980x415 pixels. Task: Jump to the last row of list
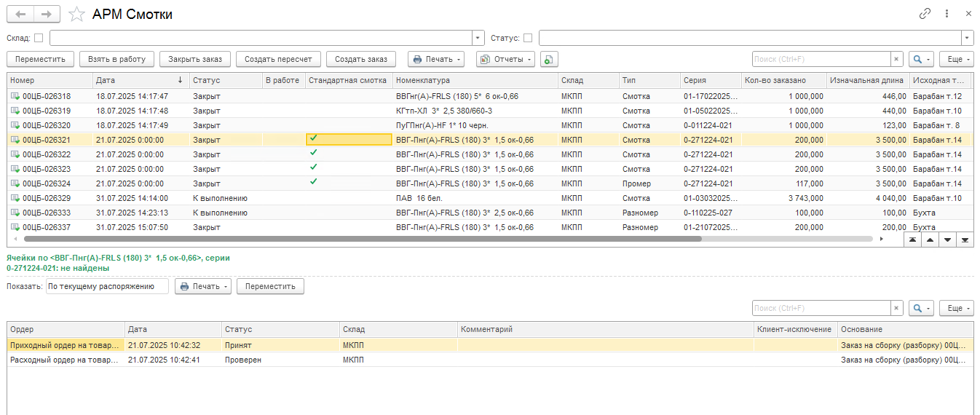tap(965, 239)
